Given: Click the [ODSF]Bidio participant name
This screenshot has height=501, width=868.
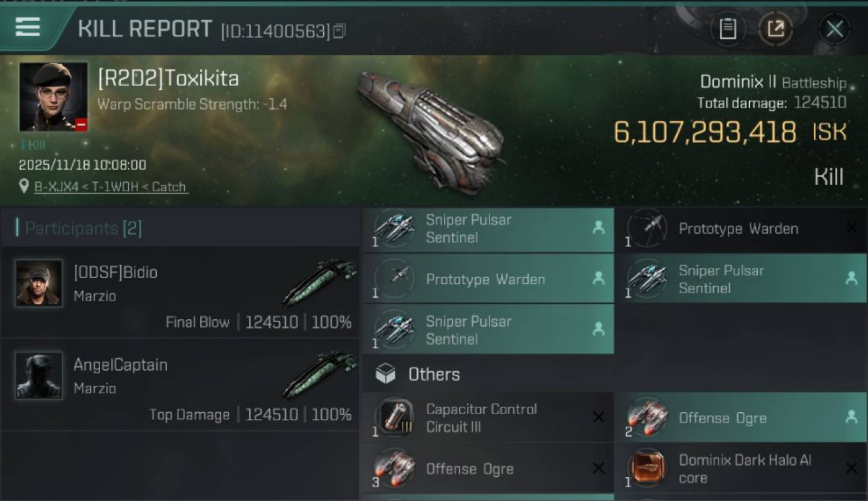Looking at the screenshot, I should click(116, 273).
